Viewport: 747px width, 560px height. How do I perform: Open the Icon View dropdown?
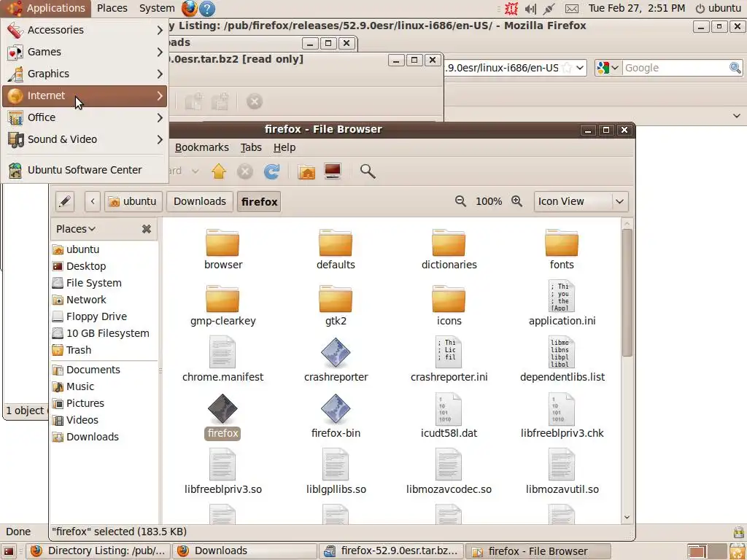click(x=581, y=201)
